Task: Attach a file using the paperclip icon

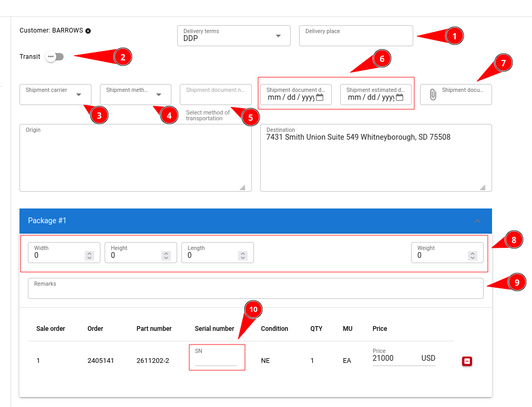Action: [434, 95]
